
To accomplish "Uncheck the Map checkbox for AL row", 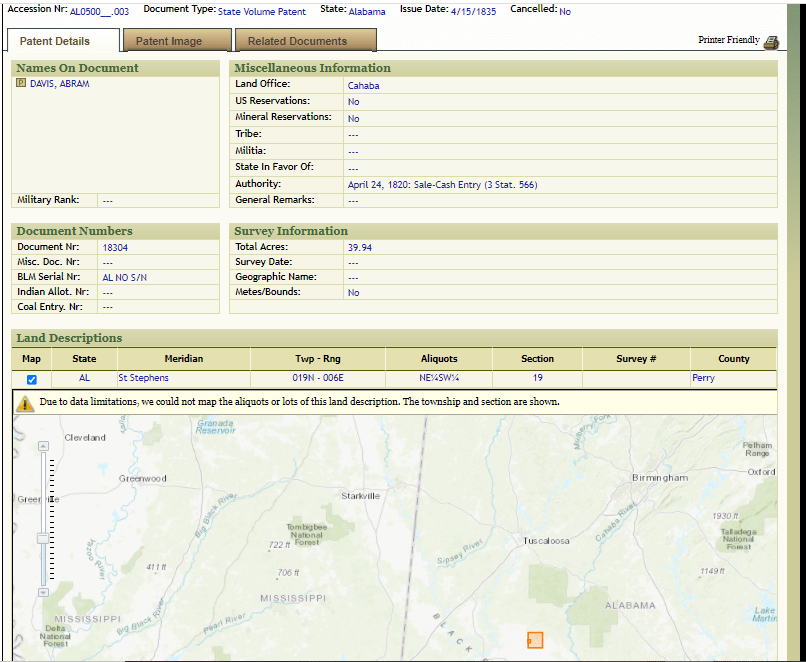I will coord(32,379).
